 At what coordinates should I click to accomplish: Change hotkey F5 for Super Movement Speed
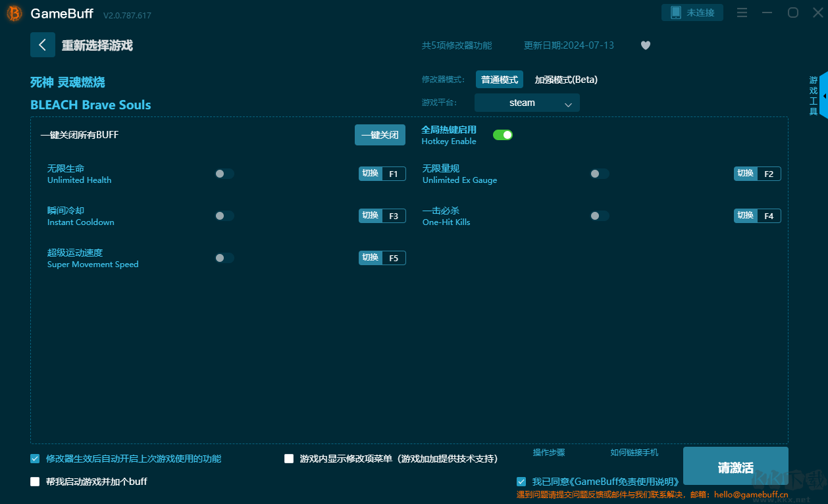point(382,258)
